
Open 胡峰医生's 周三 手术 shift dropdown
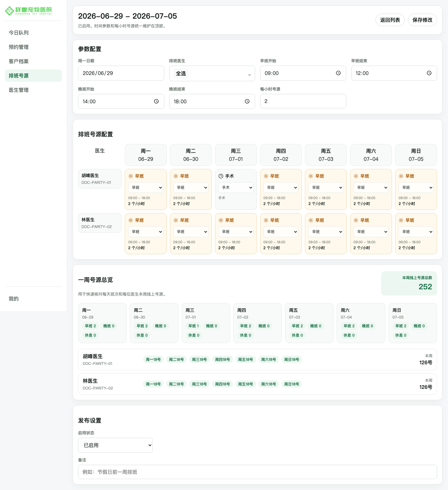[x=236, y=188]
